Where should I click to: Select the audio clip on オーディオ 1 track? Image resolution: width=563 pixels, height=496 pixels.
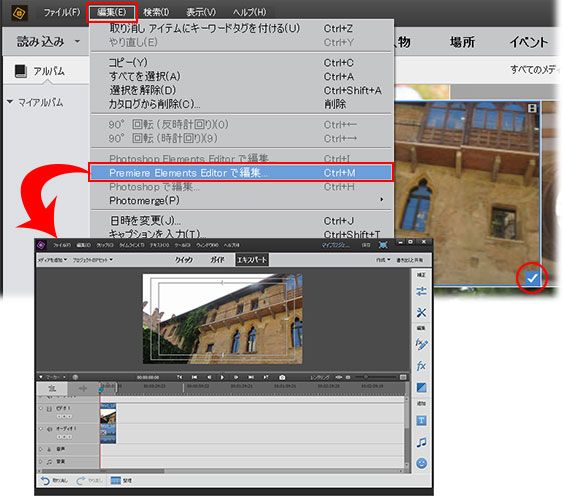pos(108,434)
